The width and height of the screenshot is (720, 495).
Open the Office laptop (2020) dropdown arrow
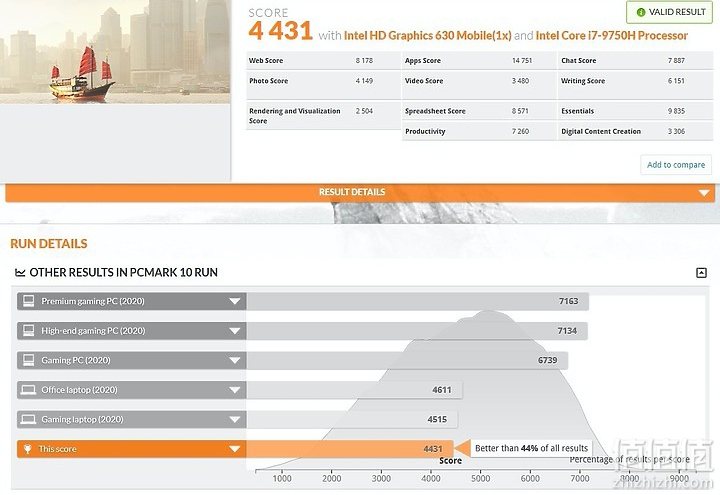pyautogui.click(x=235, y=390)
